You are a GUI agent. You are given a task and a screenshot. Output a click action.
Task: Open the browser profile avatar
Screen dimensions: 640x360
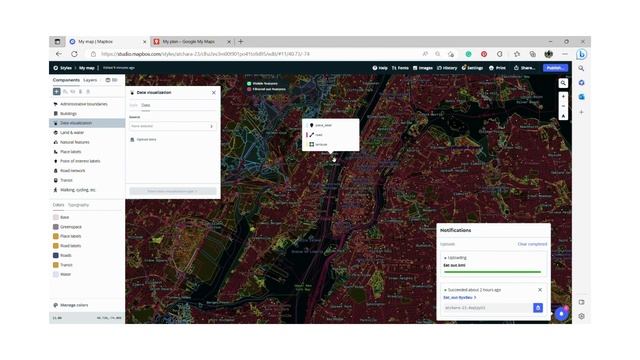point(549,54)
